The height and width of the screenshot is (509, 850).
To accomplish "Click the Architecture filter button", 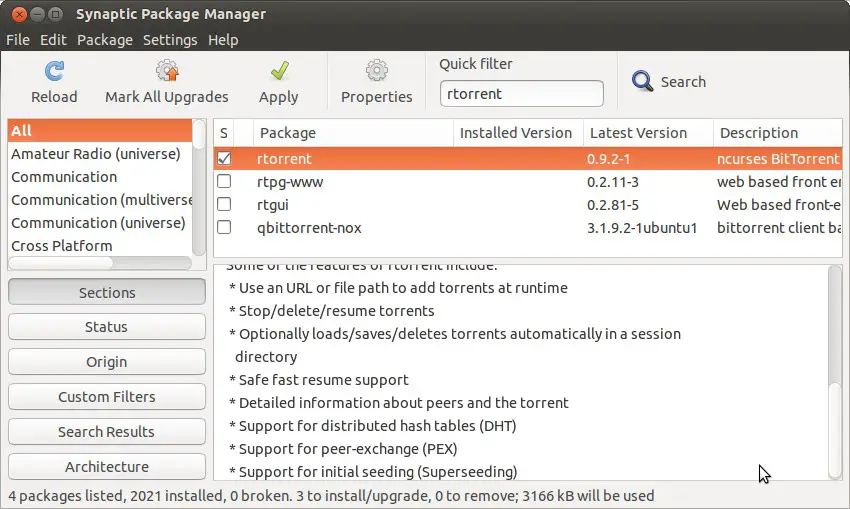I will [107, 466].
